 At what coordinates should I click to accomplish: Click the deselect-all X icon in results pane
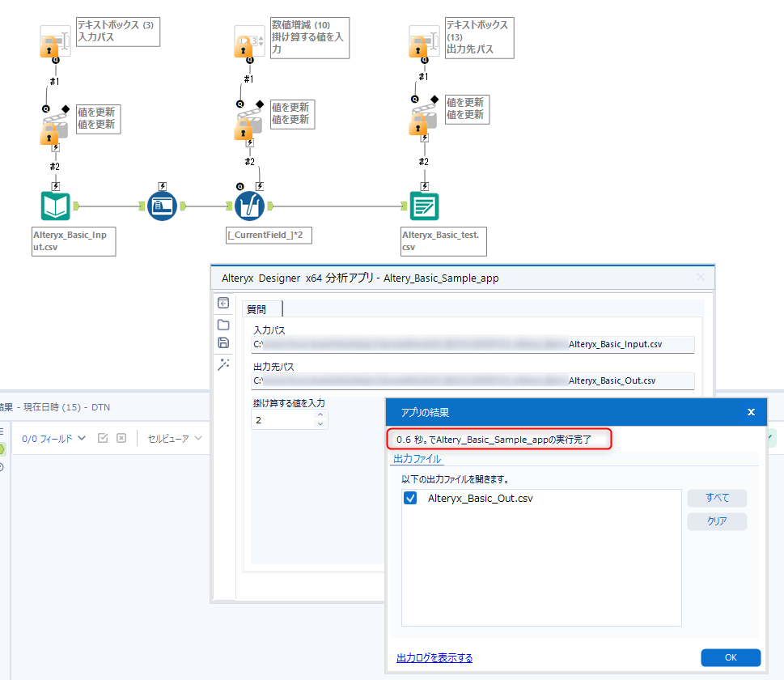click(x=121, y=438)
